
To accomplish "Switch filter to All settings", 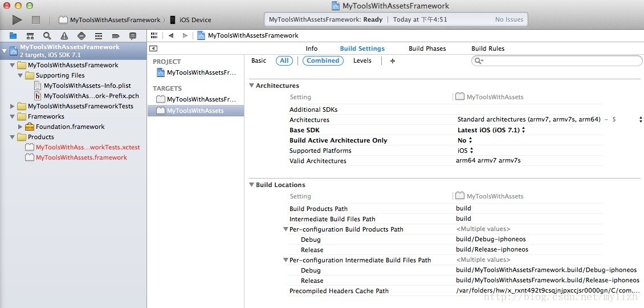I will coord(284,60).
